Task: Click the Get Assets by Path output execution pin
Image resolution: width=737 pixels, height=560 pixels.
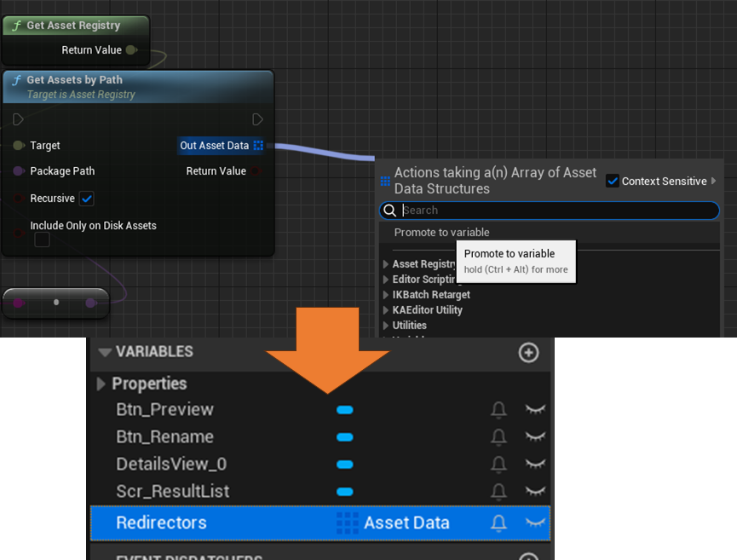Action: point(257,119)
